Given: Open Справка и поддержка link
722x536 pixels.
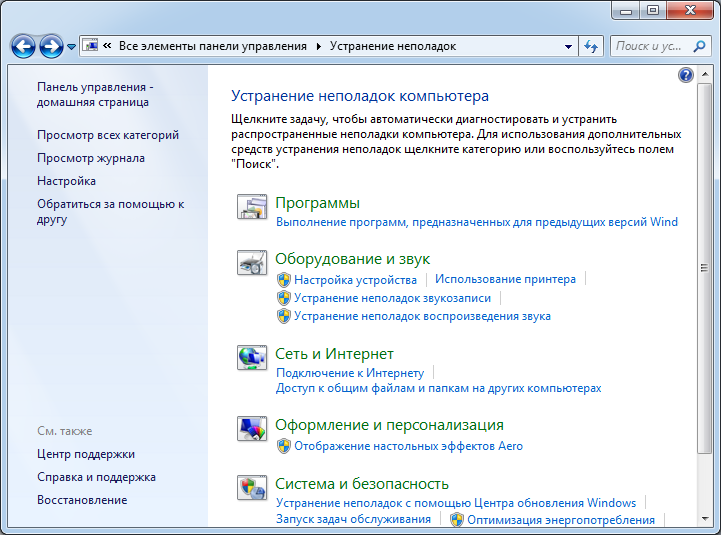Looking at the screenshot, I should coord(96,477).
